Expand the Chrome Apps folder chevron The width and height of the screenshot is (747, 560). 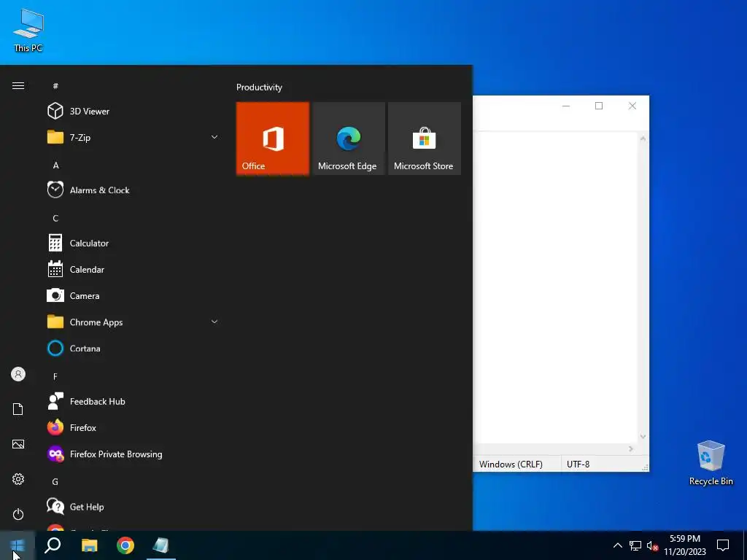click(214, 322)
